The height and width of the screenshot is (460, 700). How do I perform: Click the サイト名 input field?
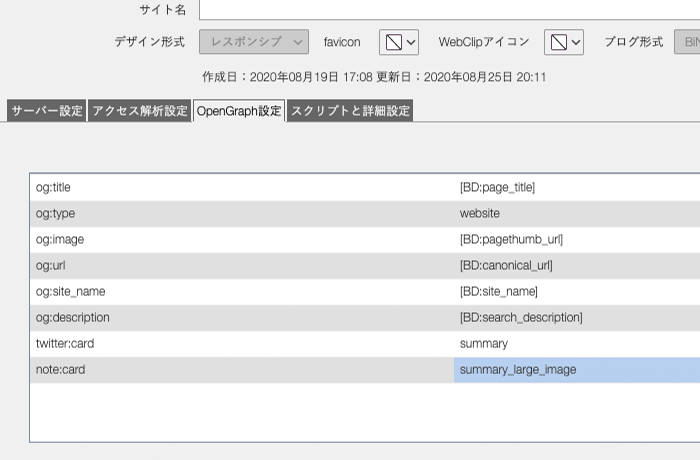(450, 9)
